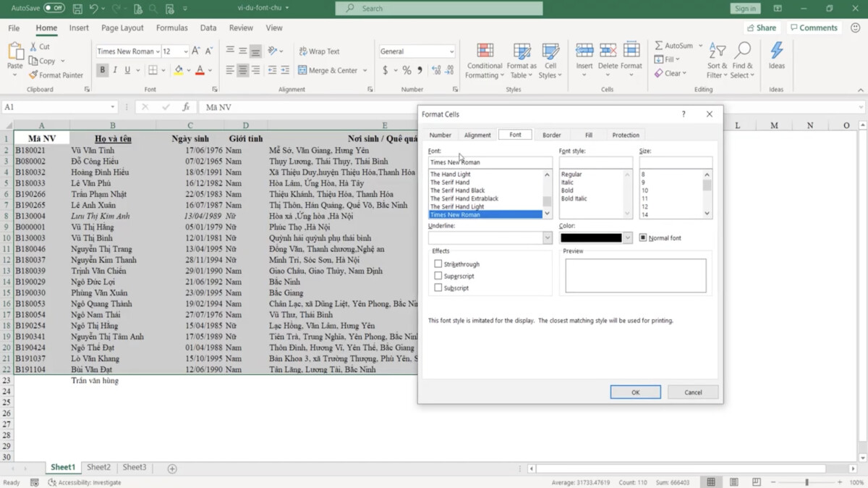The height and width of the screenshot is (488, 868).
Task: Click the Decrease Font Size icon
Action: point(209,51)
